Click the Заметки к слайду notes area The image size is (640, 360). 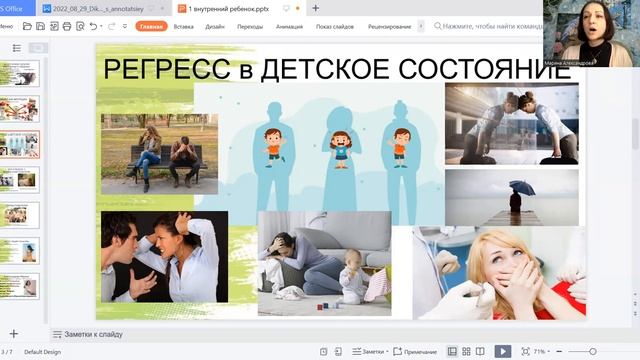[x=93, y=334]
